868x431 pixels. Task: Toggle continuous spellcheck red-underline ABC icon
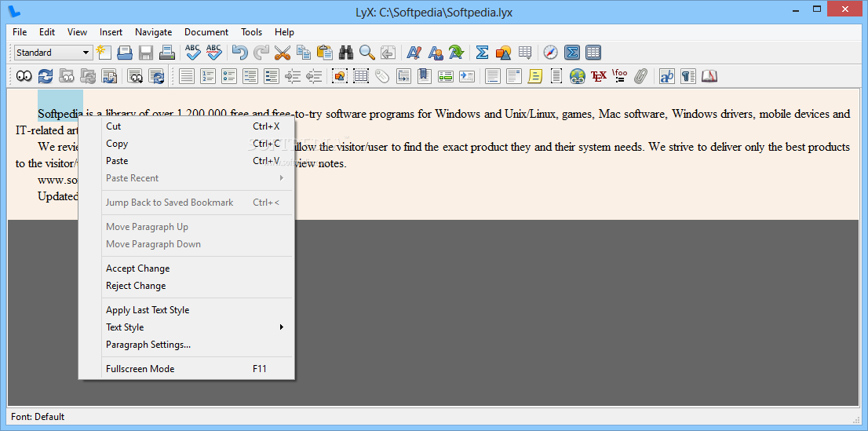tap(213, 53)
